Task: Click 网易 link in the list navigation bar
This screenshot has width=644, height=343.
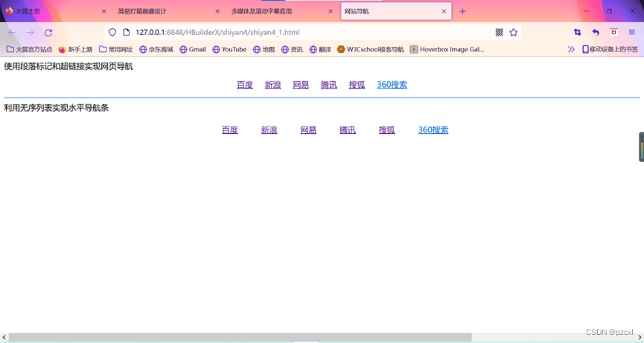Action: pos(308,130)
